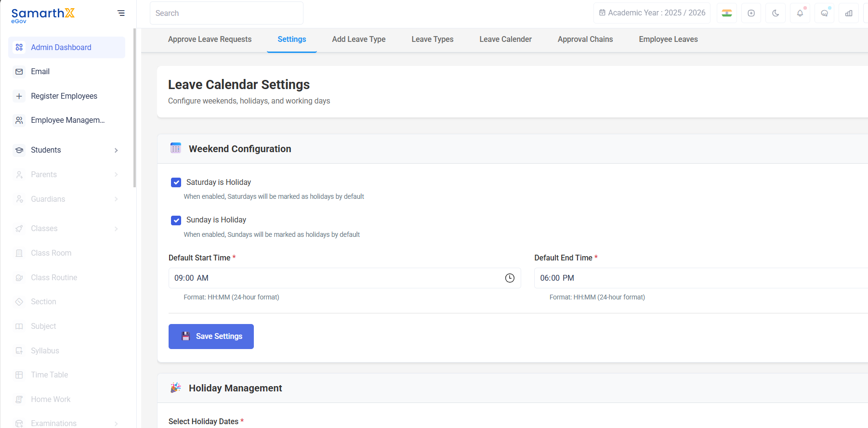Open the bar chart icon in header
Viewport: 868px width, 428px height.
(x=849, y=13)
